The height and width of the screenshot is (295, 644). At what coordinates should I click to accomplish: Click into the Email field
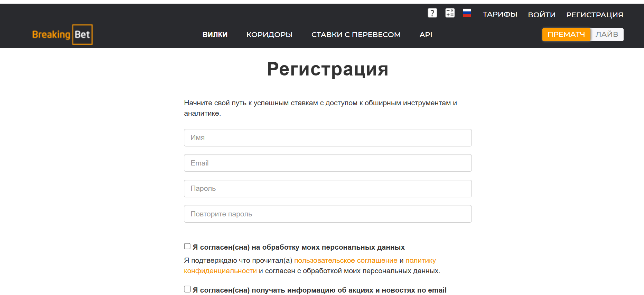328,163
